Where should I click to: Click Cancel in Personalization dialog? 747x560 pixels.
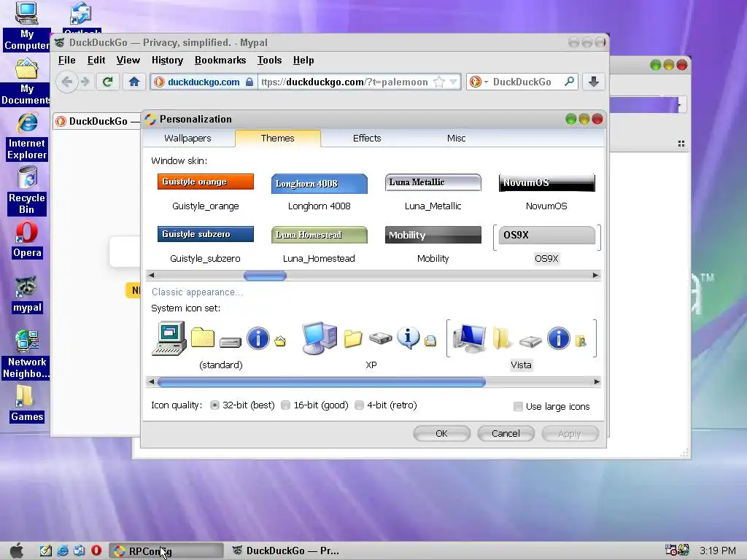click(506, 433)
